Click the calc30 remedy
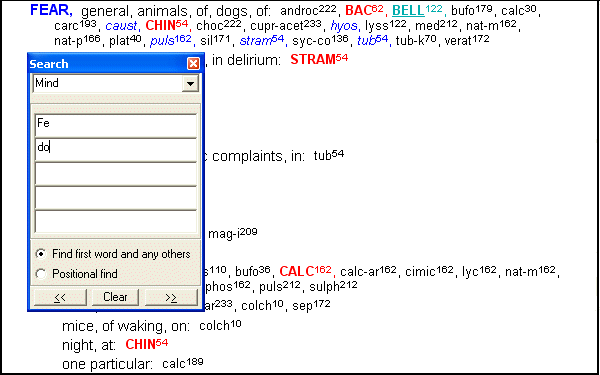The width and height of the screenshot is (600, 375). point(518,10)
